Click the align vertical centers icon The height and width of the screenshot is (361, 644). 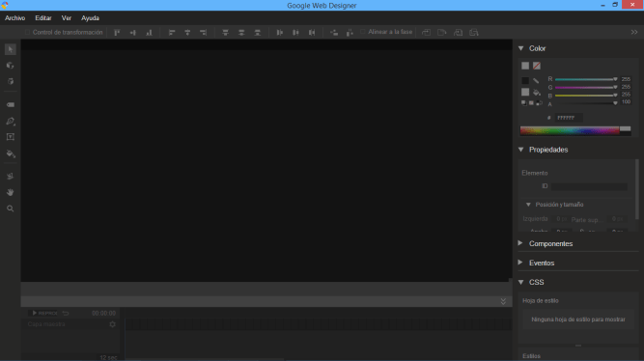(x=133, y=33)
